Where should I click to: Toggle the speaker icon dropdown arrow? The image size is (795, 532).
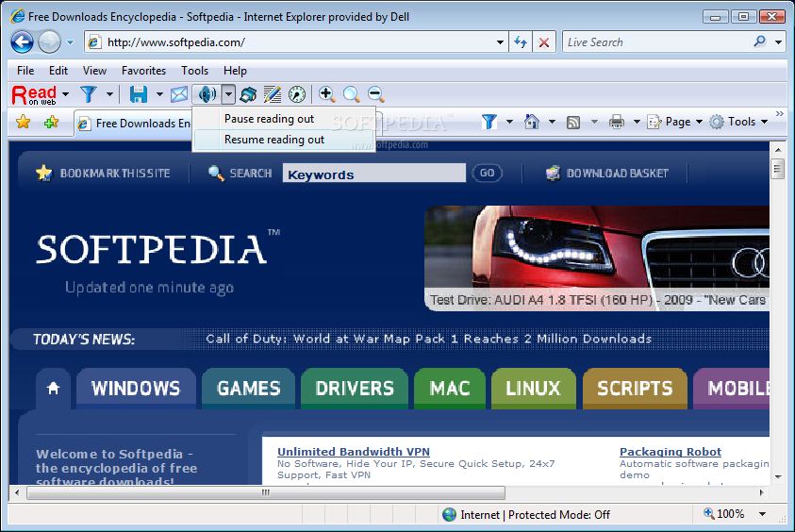pyautogui.click(x=228, y=94)
